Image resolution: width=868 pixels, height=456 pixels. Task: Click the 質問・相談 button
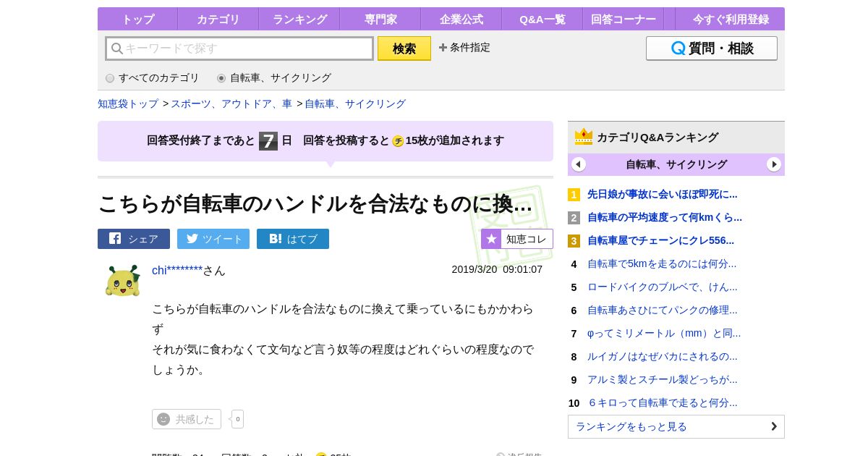coord(712,48)
